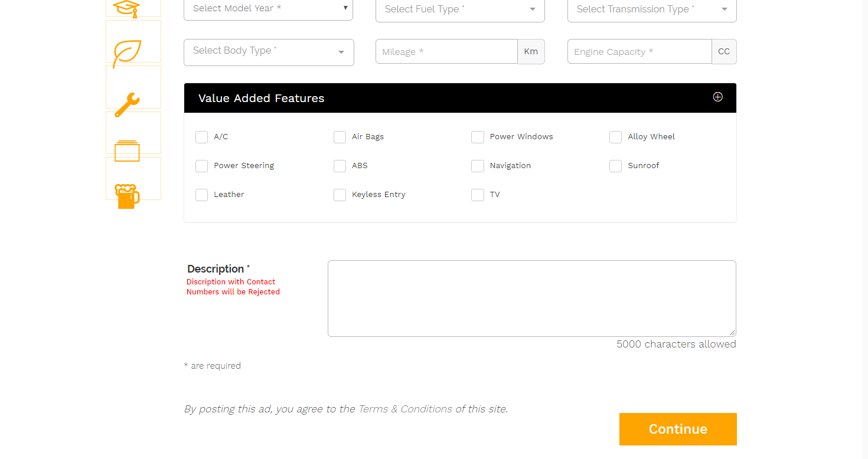Check the TV feature box

[478, 195]
